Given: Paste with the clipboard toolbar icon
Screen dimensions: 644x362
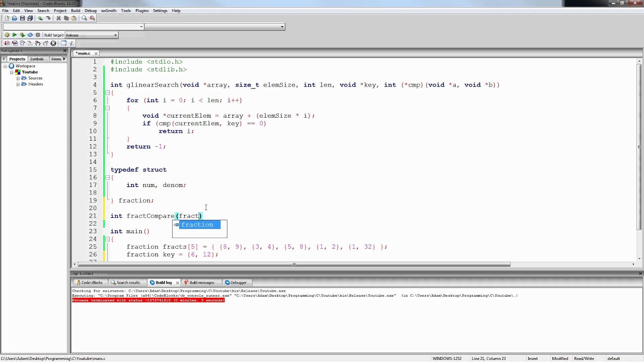Looking at the screenshot, I should point(74,18).
